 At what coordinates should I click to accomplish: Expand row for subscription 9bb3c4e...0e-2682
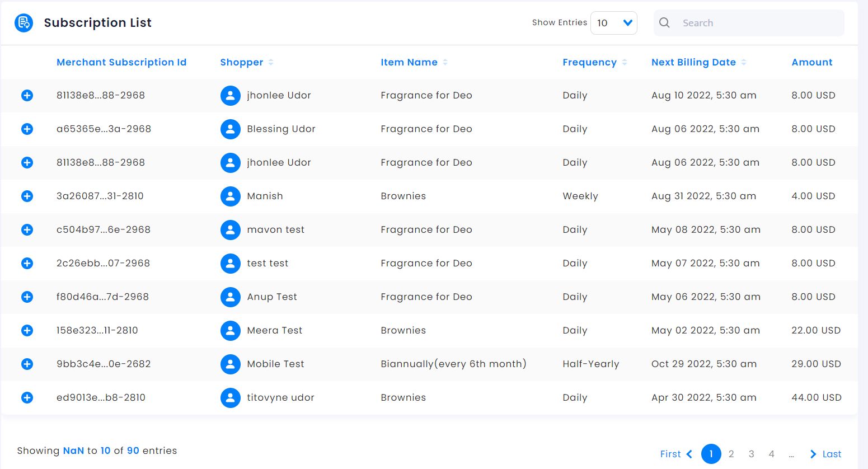pos(27,364)
